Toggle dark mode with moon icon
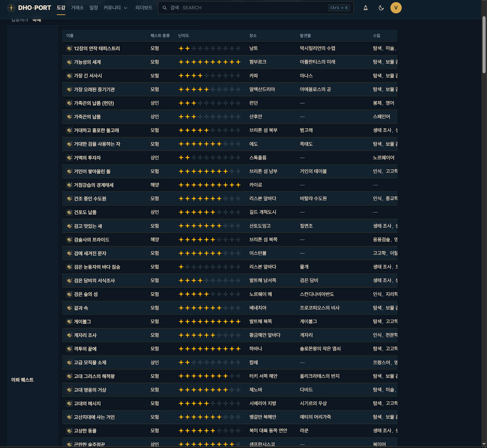 381,8
